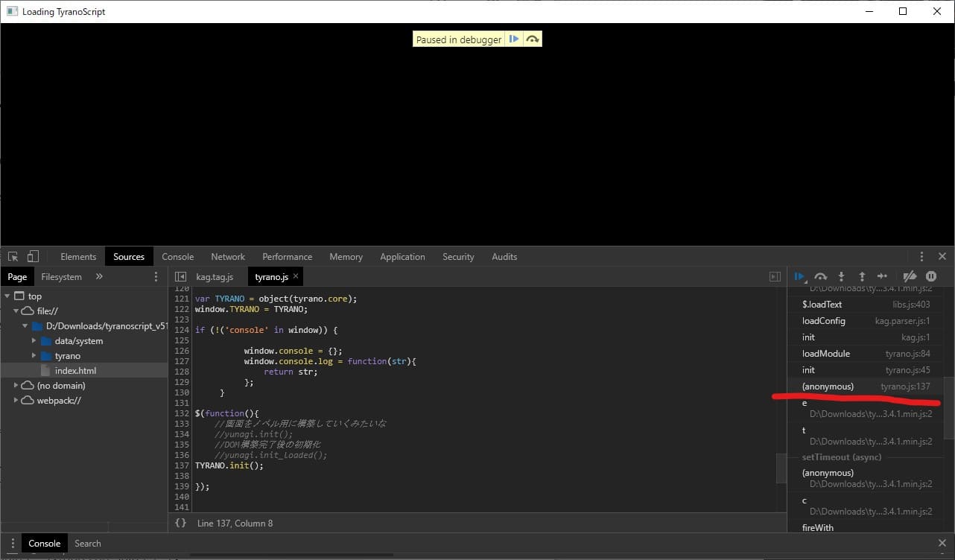
Task: Expand the data/system folder
Action: pyautogui.click(x=34, y=340)
